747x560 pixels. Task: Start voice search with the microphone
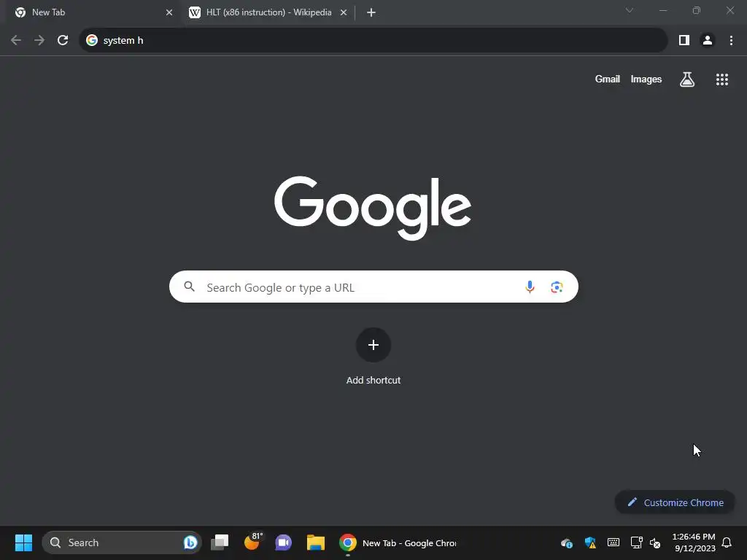click(x=530, y=287)
